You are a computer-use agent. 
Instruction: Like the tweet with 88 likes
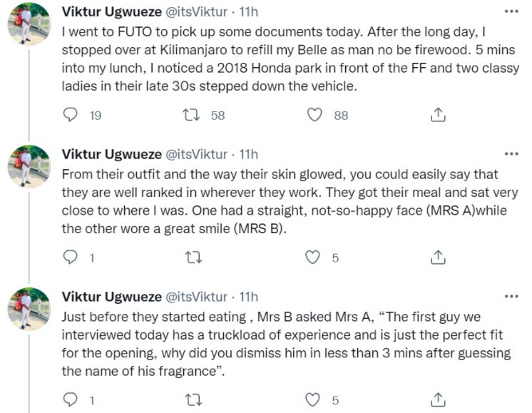pos(313,114)
